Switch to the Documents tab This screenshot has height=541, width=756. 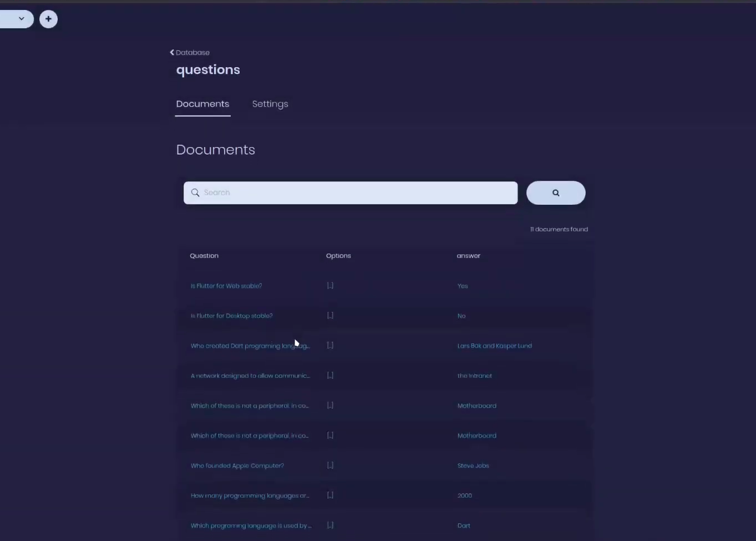tap(202, 104)
